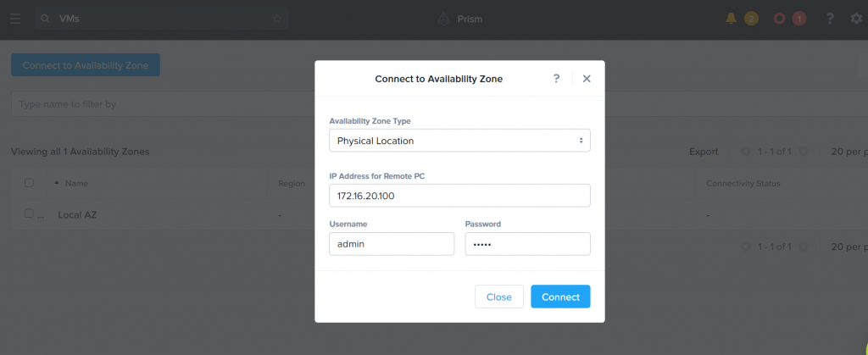868x355 pixels.
Task: Click the Connect button
Action: click(560, 297)
